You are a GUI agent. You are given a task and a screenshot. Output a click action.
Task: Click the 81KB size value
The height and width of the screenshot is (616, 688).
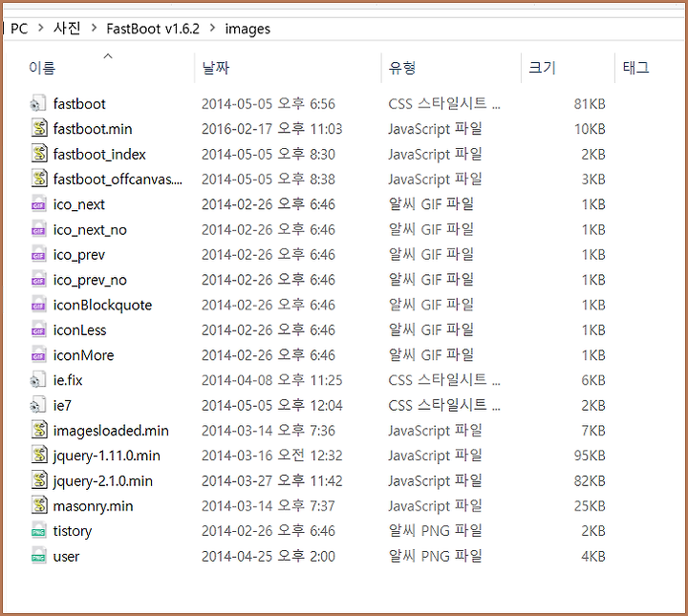pyautogui.click(x=590, y=103)
